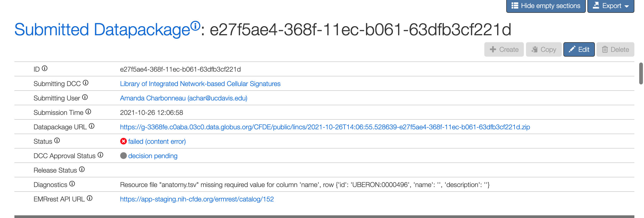Click the Edit button
Screen dimensions: 644x218
579,49
